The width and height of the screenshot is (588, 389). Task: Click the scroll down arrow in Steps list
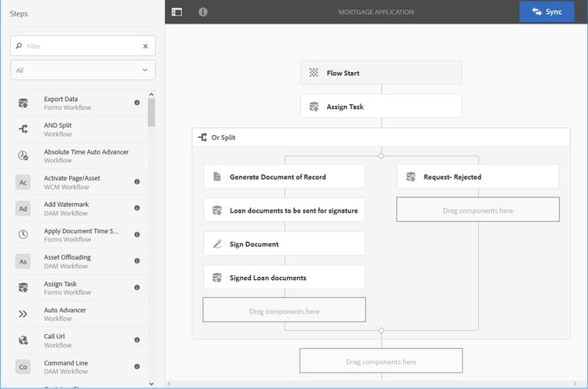click(151, 384)
